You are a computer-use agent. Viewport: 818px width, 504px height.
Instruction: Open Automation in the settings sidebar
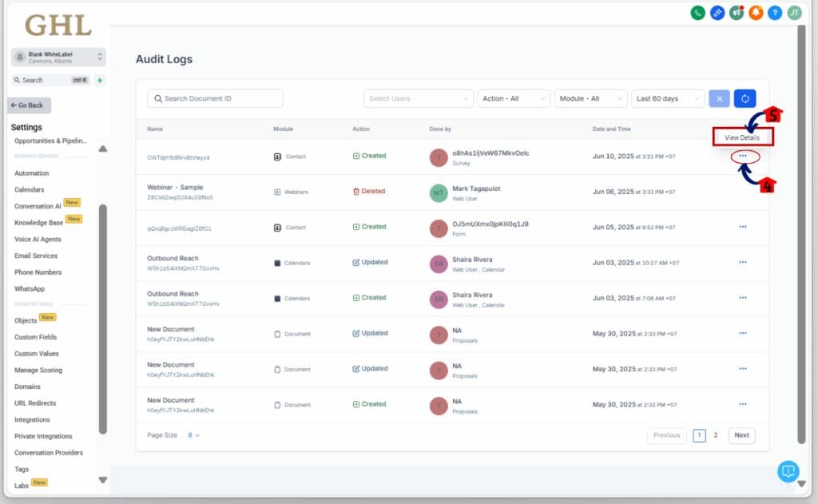tap(32, 173)
